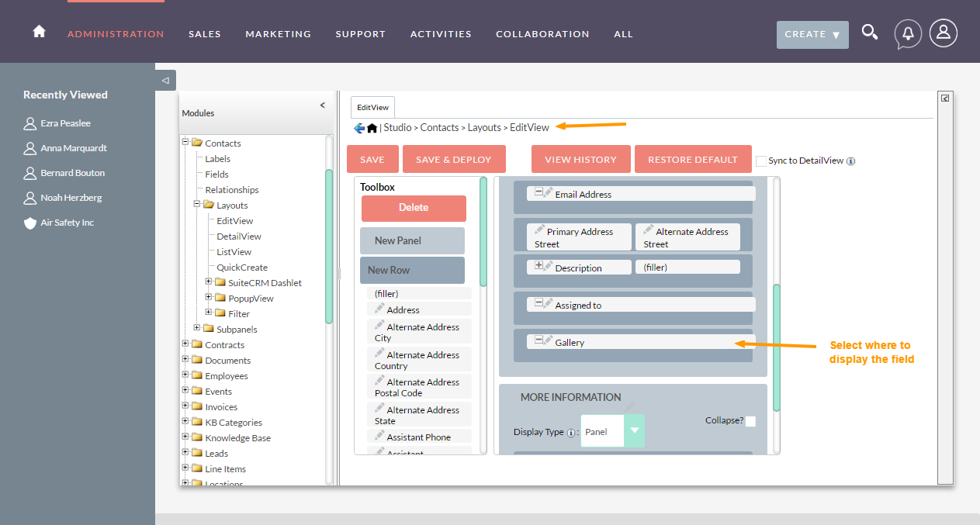The width and height of the screenshot is (980, 525).
Task: Shrink the Gallery field width
Action: point(538,340)
